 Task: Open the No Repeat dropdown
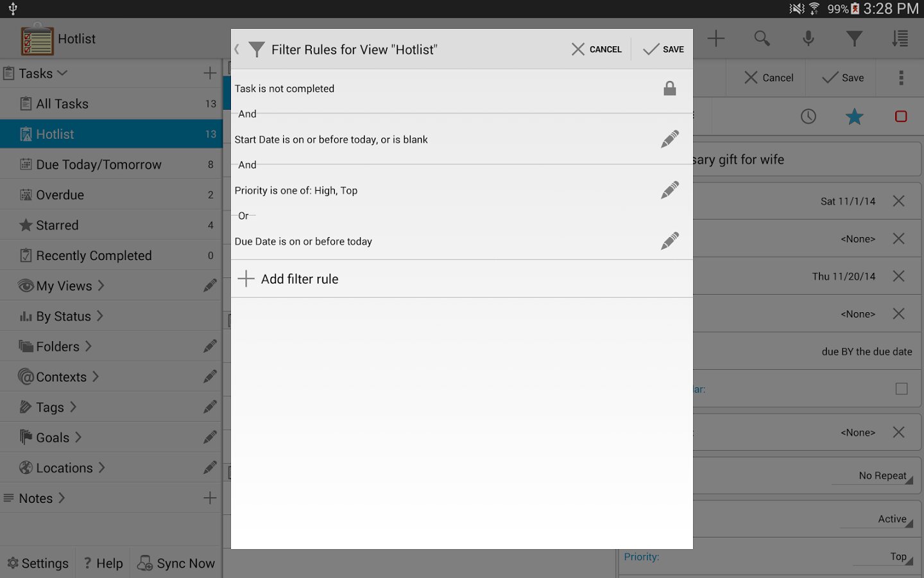coord(883,476)
